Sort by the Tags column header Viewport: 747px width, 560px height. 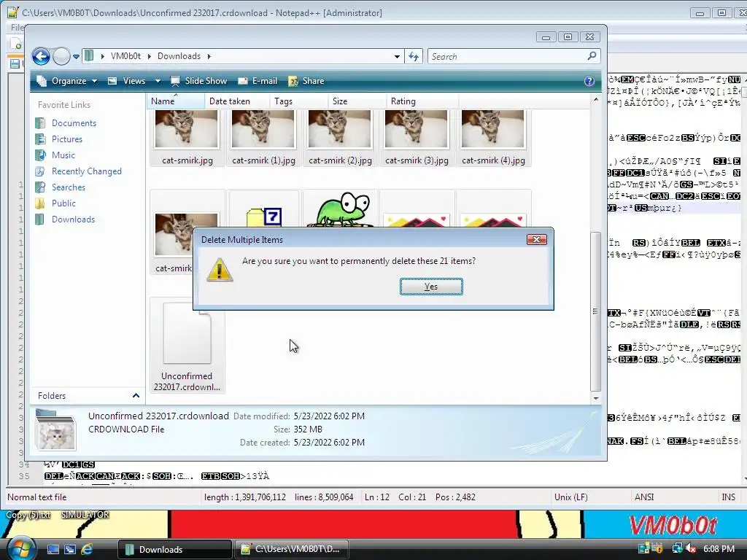[x=298, y=101]
